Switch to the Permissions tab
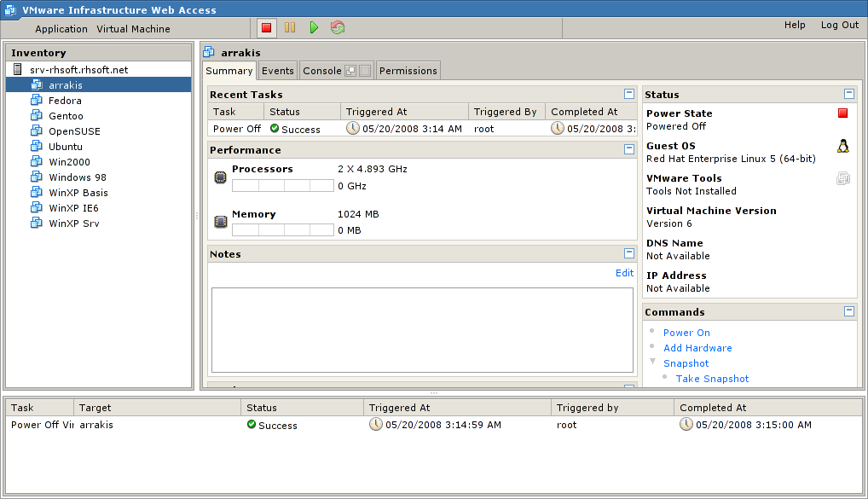Image resolution: width=868 pixels, height=499 pixels. pyautogui.click(x=408, y=71)
